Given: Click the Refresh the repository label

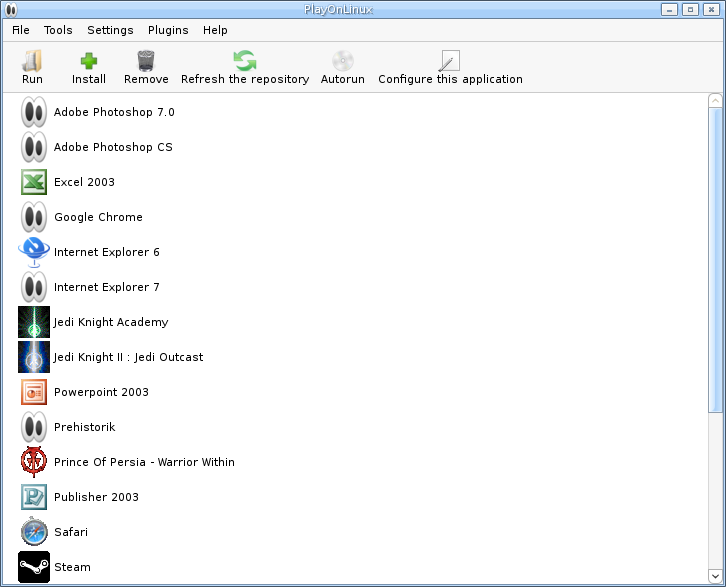Looking at the screenshot, I should click(x=245, y=79).
